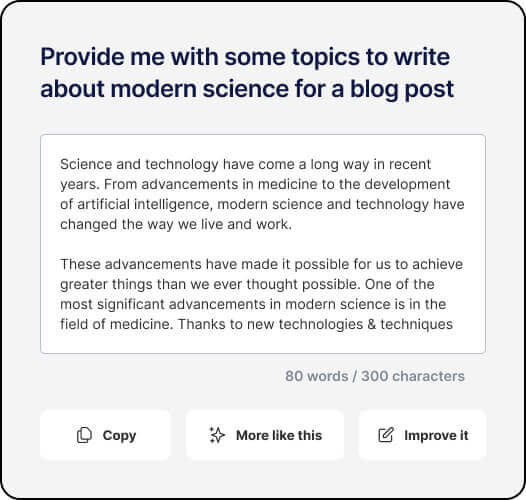This screenshot has width=526, height=500.
Task: Click the pencil edit icon
Action: click(x=386, y=435)
